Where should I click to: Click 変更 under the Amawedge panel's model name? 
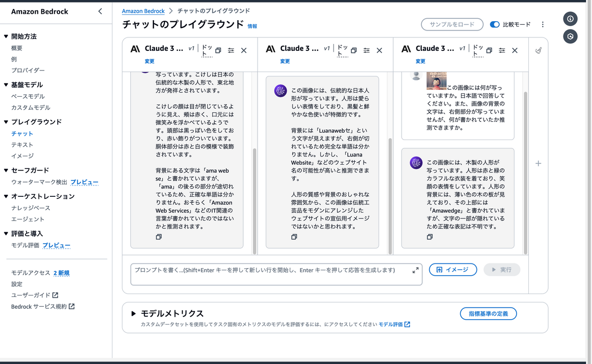tap(420, 61)
